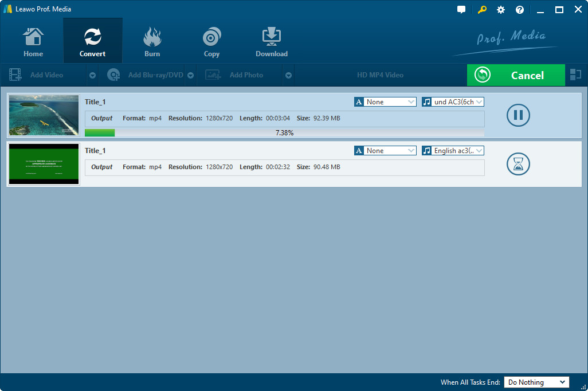
Task: Open the registration key icon
Action: [x=482, y=10]
